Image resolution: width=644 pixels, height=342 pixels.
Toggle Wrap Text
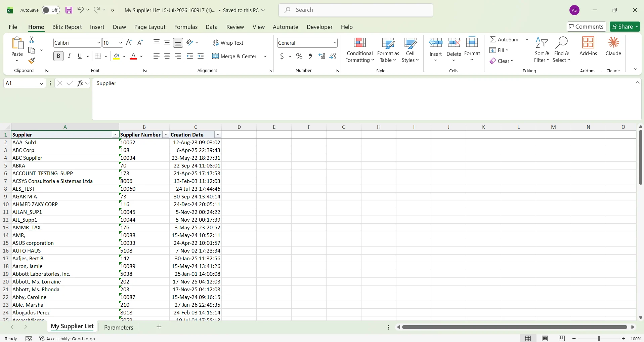[228, 43]
